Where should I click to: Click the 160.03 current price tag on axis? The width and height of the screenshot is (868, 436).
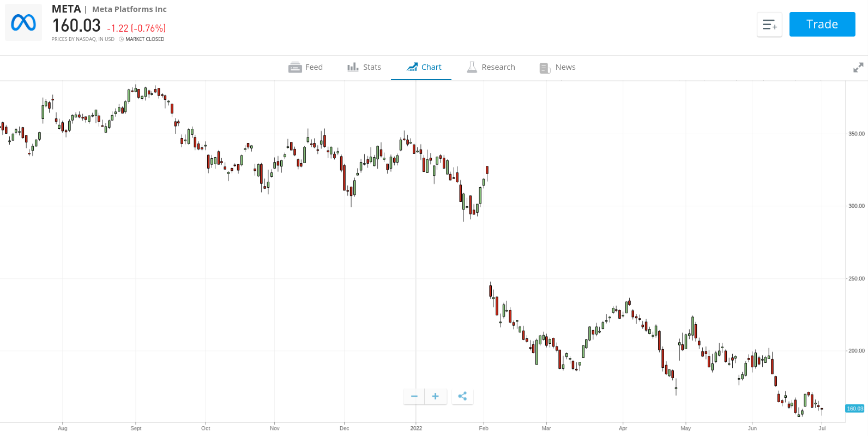click(x=855, y=408)
